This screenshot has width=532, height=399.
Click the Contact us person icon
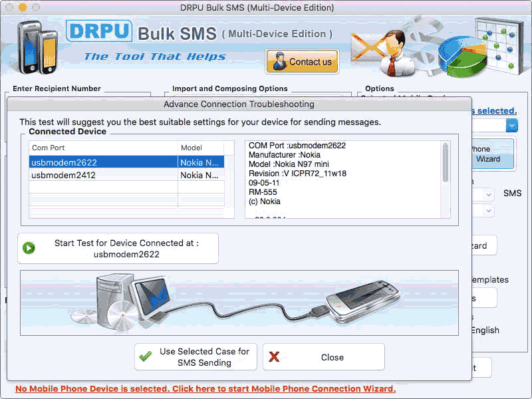tap(279, 61)
